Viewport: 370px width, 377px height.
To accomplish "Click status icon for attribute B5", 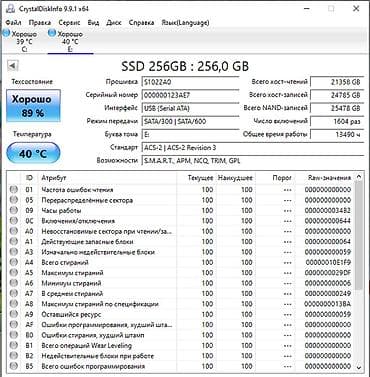I will 14,366.
